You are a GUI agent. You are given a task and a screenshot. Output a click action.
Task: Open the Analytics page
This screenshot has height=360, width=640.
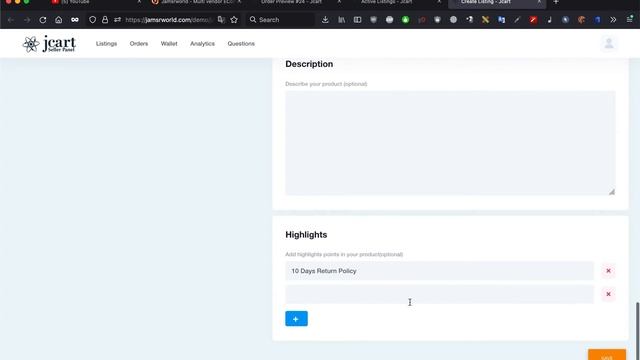point(202,44)
